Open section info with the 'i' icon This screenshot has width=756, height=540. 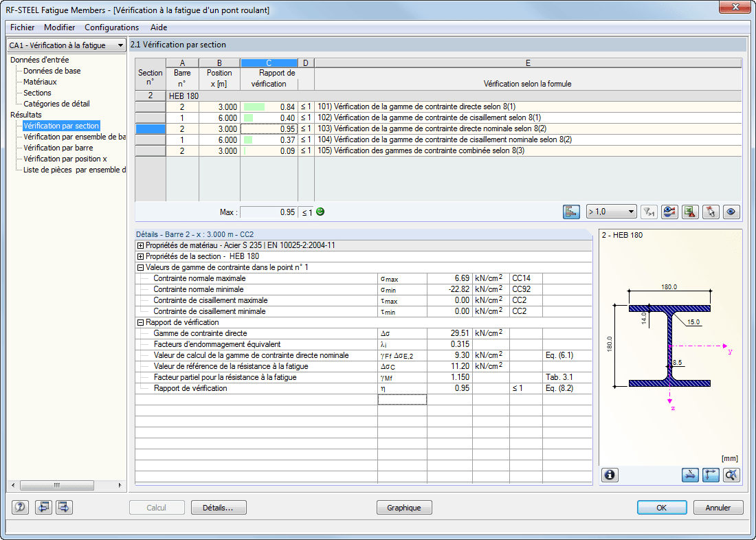coord(610,475)
